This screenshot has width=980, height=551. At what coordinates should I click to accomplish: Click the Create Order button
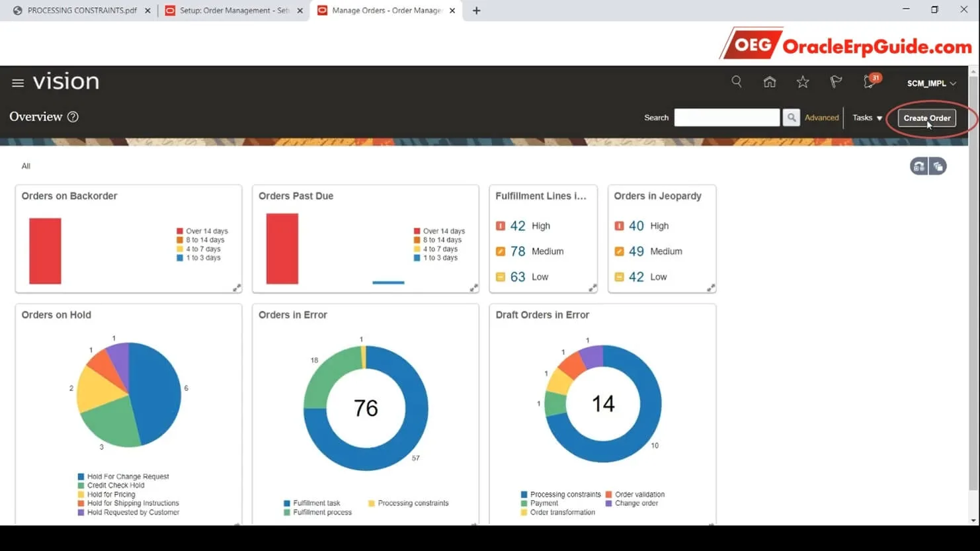pyautogui.click(x=927, y=118)
